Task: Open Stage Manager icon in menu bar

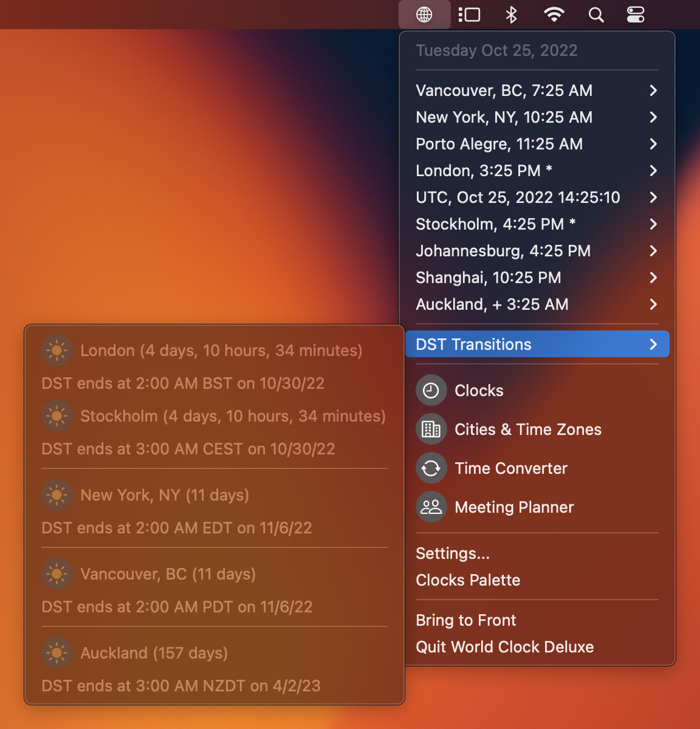Action: coord(469,15)
